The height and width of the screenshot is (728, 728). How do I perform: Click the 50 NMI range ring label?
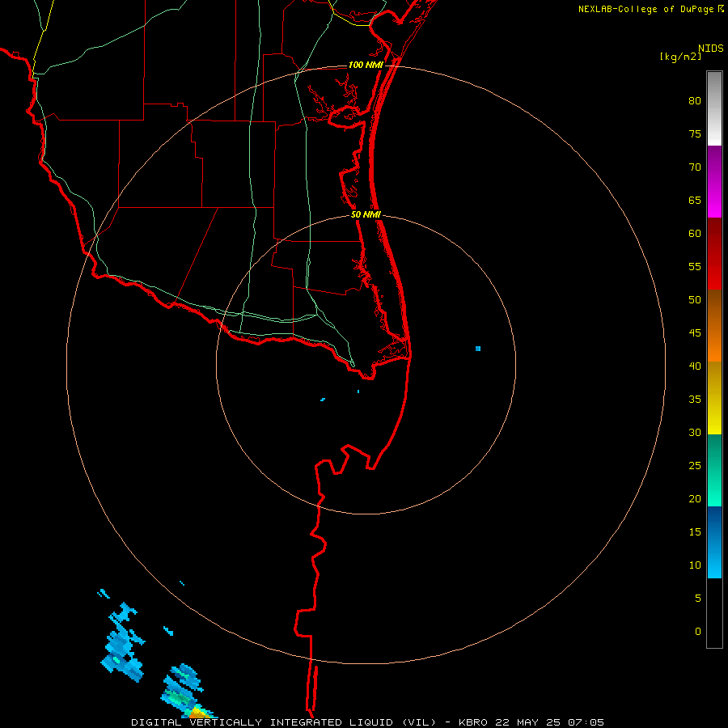[366, 214]
